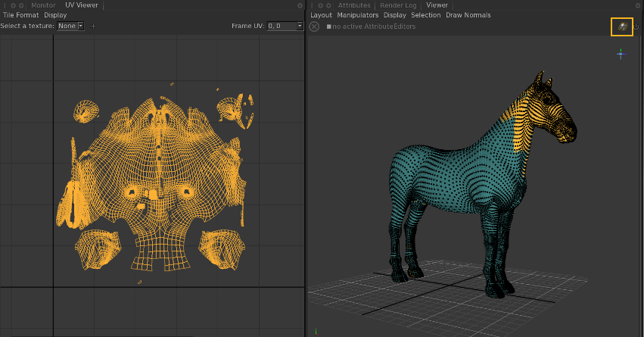Switch to the Render Log tab
The width and height of the screenshot is (644, 337).
398,5
